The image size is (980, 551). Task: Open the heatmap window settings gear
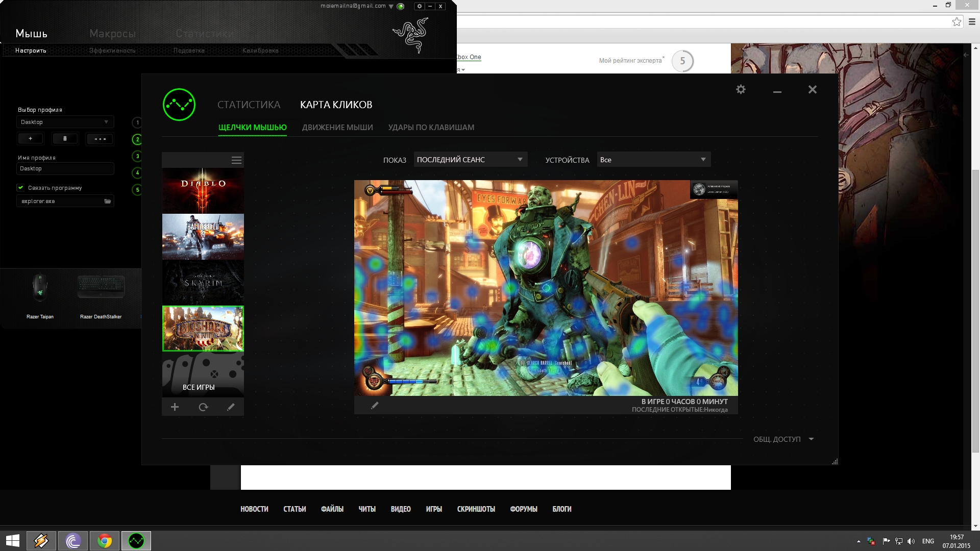pos(741,90)
